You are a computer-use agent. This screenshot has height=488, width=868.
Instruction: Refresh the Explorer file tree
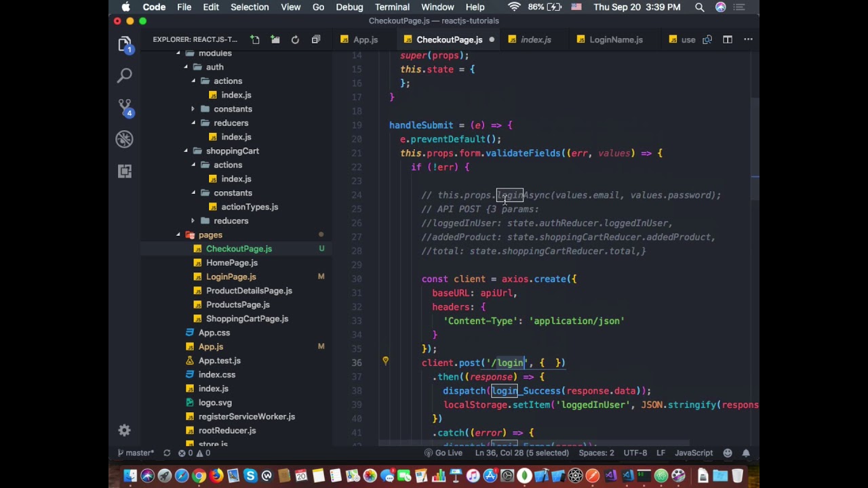pyautogui.click(x=295, y=39)
